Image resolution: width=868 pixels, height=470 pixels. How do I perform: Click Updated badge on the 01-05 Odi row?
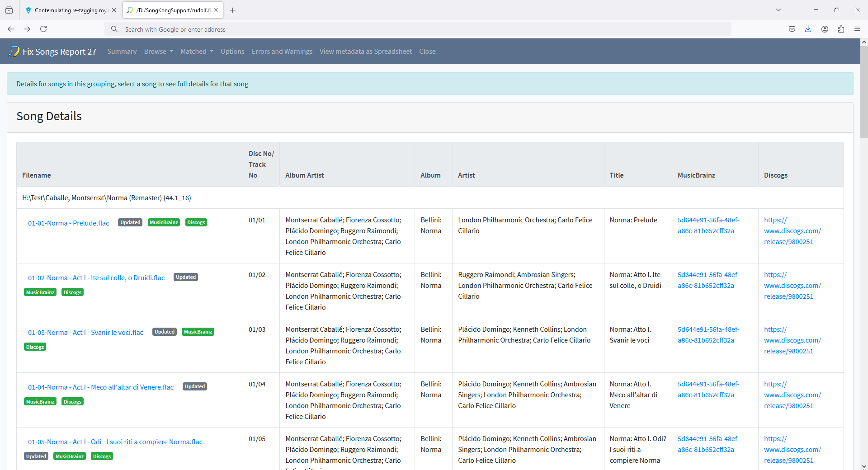pyautogui.click(x=36, y=456)
